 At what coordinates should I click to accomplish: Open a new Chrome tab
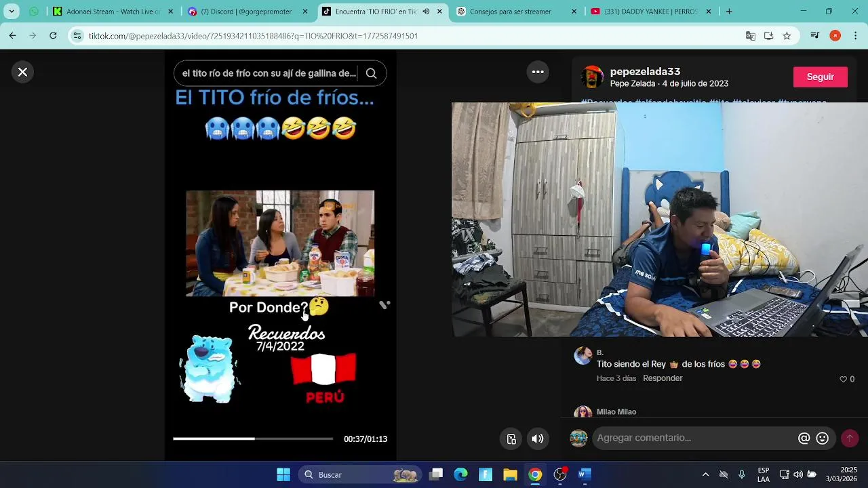click(x=729, y=12)
